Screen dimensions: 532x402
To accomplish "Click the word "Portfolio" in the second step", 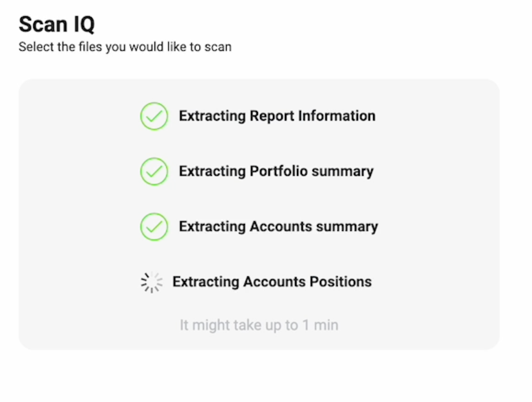I will [x=278, y=171].
